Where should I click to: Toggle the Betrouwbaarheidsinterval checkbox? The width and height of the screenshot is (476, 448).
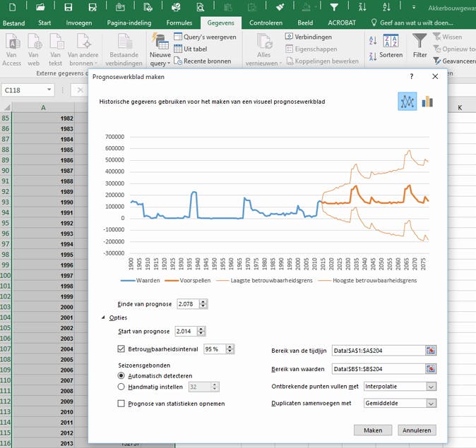[x=121, y=349]
